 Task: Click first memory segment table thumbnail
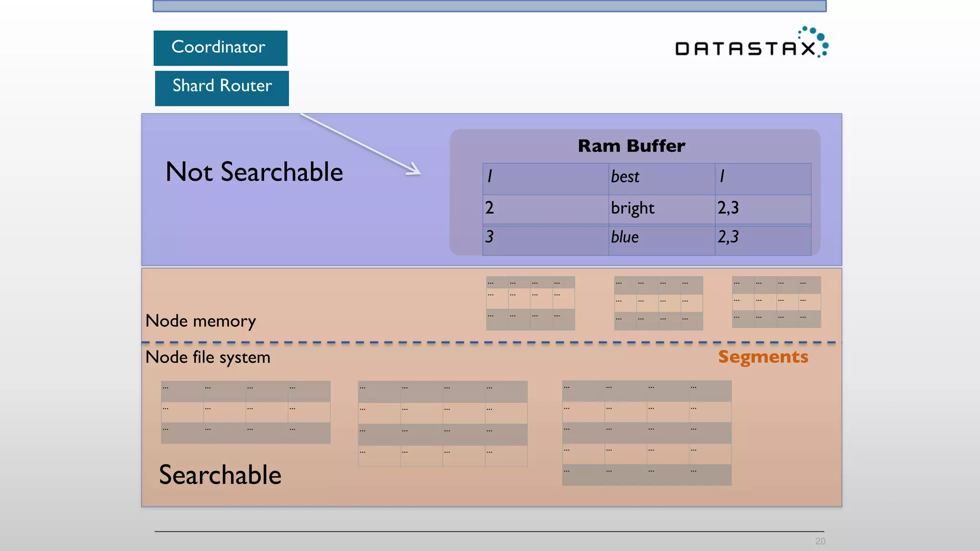(x=530, y=303)
